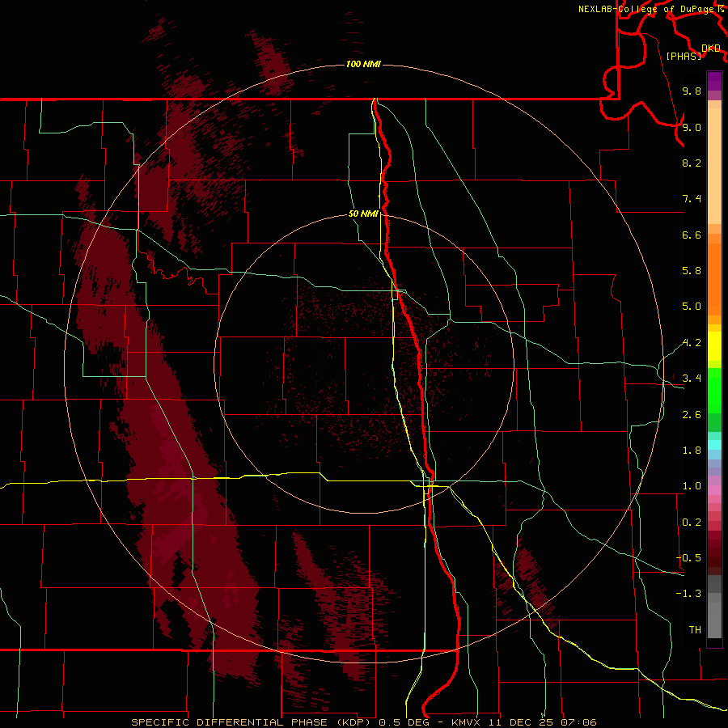
Task: Click the 4.2 scale value
Action: tap(692, 343)
